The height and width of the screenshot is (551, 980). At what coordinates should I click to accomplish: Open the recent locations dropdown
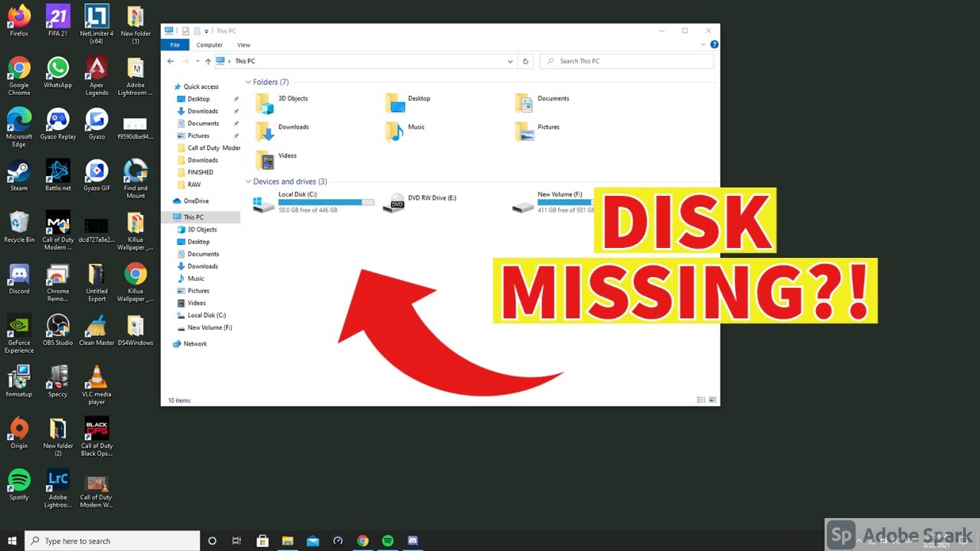tap(197, 61)
